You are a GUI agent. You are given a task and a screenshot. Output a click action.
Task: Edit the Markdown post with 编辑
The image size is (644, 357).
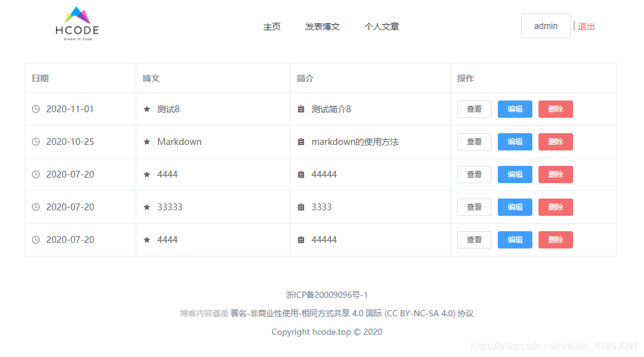coord(514,142)
